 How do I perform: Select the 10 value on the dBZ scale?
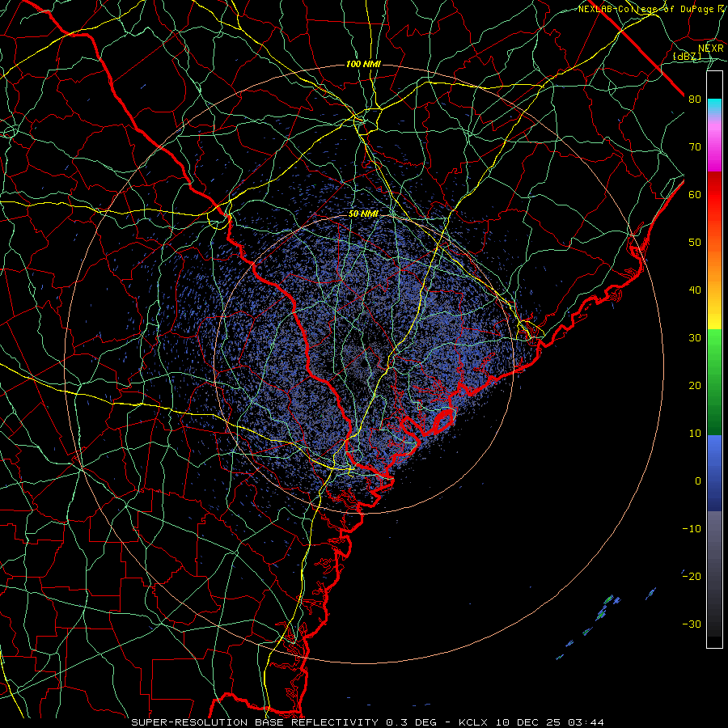(695, 434)
